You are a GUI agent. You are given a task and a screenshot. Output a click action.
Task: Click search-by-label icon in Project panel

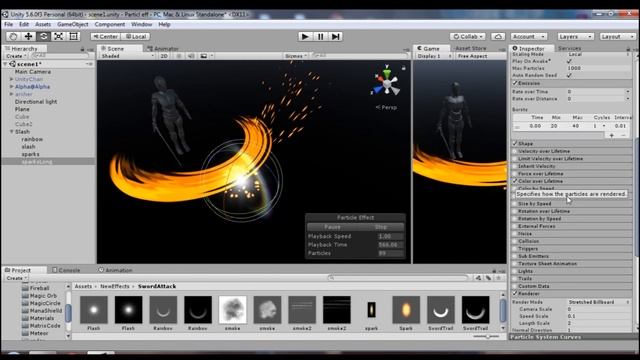(488, 278)
